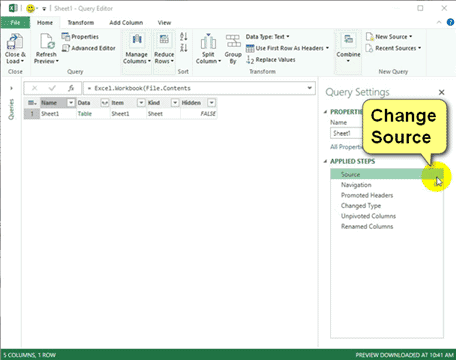Expand the Queries navigation pane
Image resolution: width=456 pixels, height=360 pixels.
(11, 88)
